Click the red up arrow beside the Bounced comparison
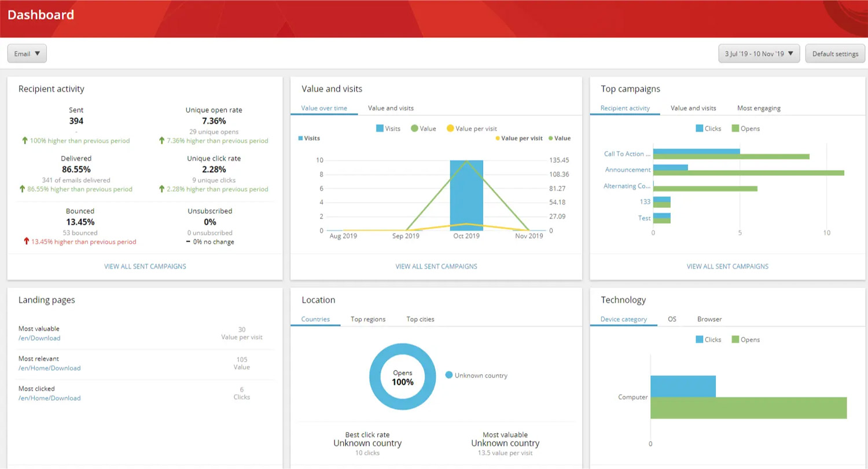Viewport: 868px width, 469px height. [x=26, y=241]
